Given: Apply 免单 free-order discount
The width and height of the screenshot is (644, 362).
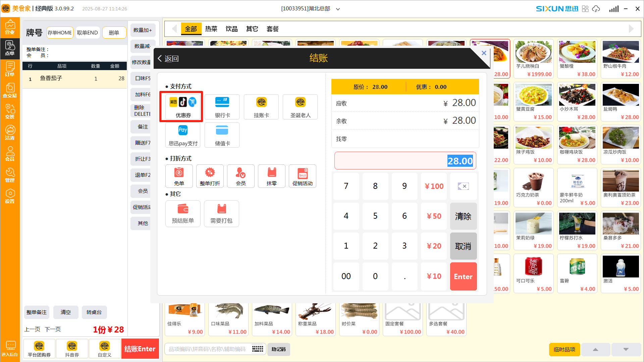Looking at the screenshot, I should pos(179,176).
